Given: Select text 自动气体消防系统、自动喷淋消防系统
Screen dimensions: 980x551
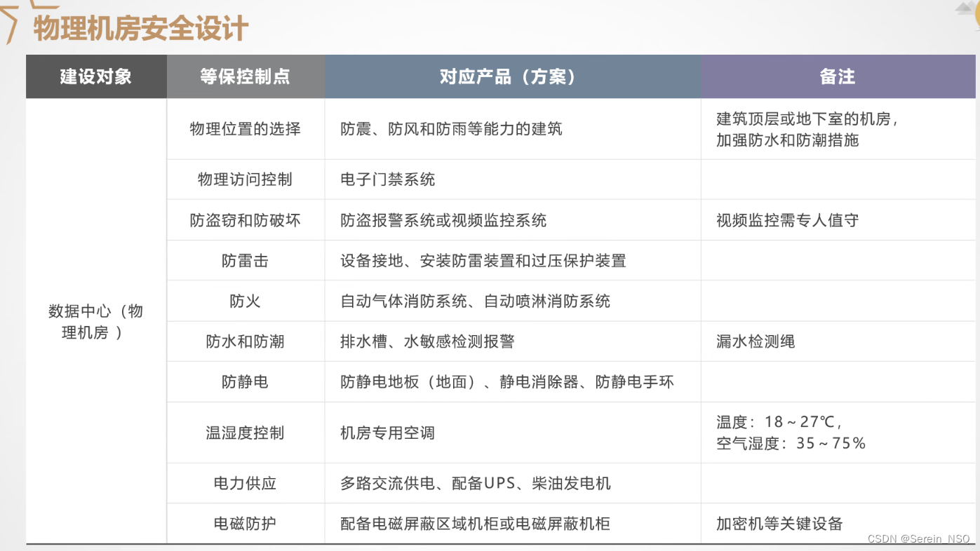Looking at the screenshot, I should click(476, 301).
